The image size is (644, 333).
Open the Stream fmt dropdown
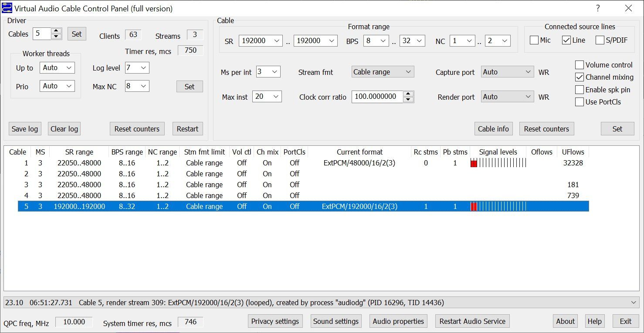(x=382, y=72)
